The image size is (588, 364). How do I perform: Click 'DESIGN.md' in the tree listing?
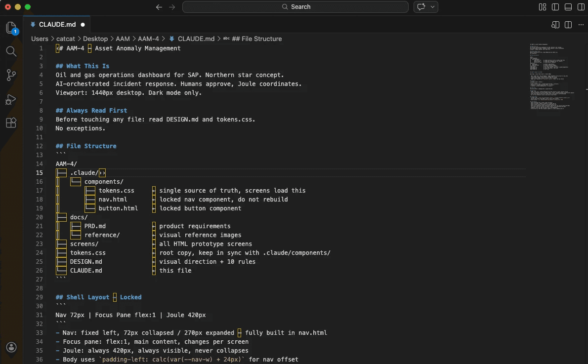86,262
